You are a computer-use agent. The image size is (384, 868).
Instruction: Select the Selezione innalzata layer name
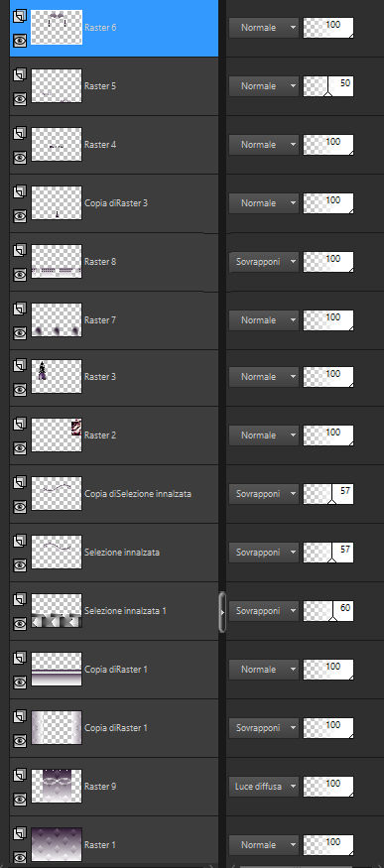click(x=122, y=553)
